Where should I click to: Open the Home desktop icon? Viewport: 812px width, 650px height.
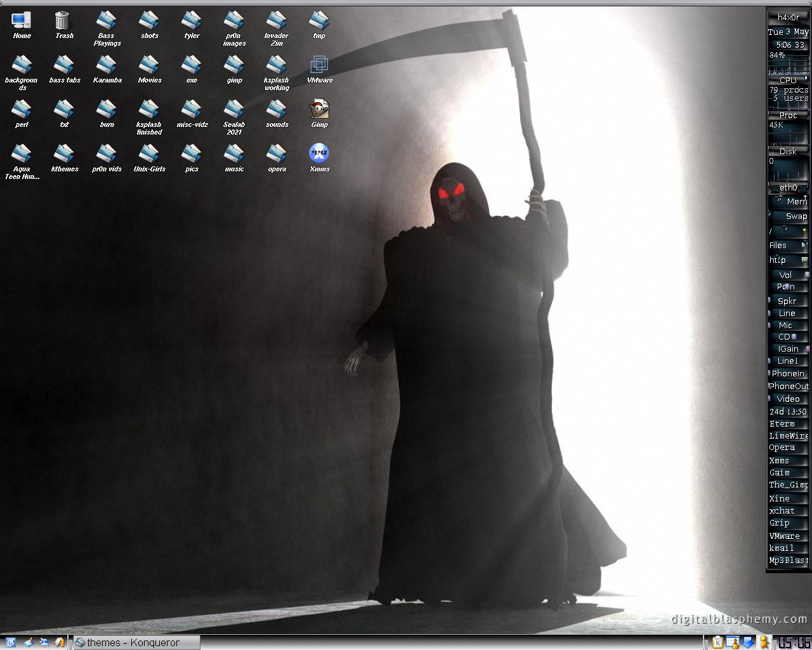[x=22, y=25]
